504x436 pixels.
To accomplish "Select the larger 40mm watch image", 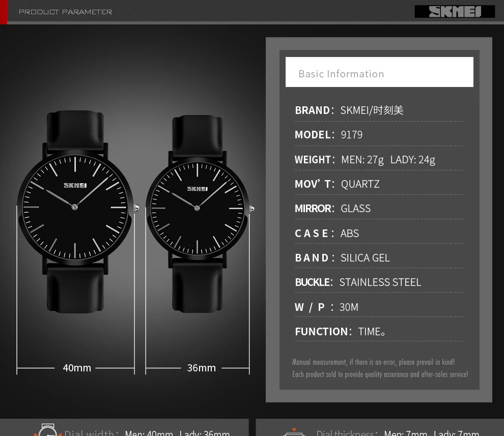I will (77, 212).
